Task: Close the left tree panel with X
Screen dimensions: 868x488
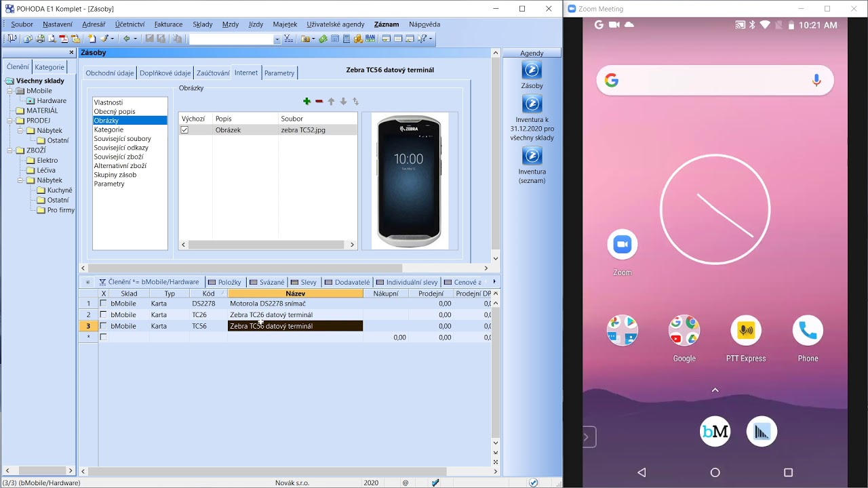Action: (x=71, y=52)
